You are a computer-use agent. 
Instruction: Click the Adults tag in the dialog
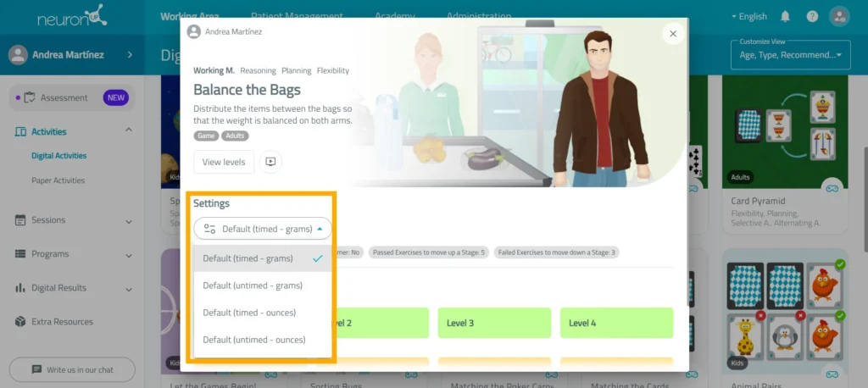pyautogui.click(x=236, y=136)
